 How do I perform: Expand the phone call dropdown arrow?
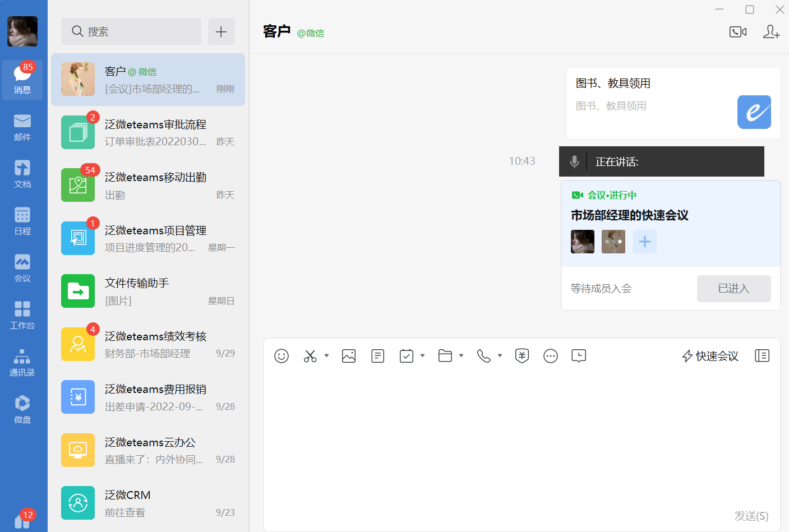pyautogui.click(x=500, y=355)
